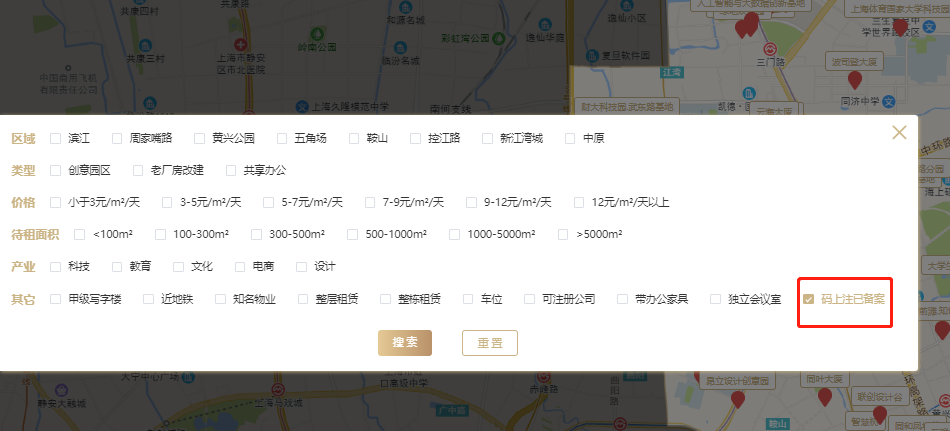Tick the >5000m² checkbox

563,235
